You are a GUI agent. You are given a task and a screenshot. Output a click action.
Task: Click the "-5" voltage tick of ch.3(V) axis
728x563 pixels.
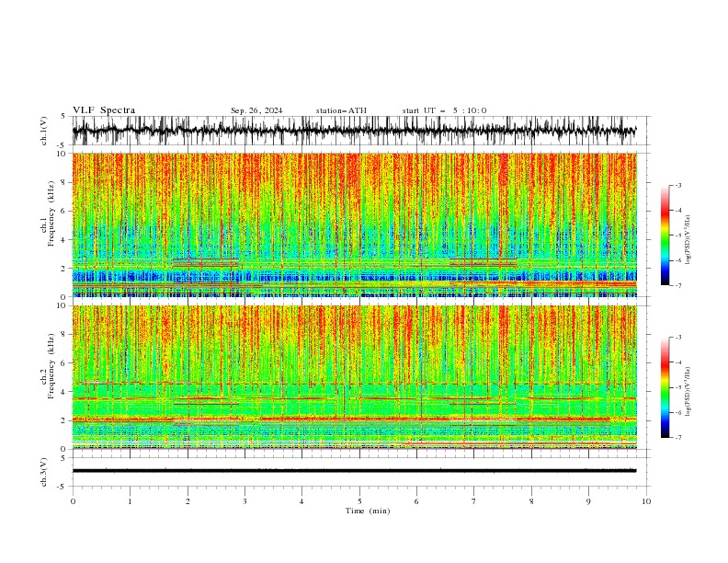click(62, 487)
